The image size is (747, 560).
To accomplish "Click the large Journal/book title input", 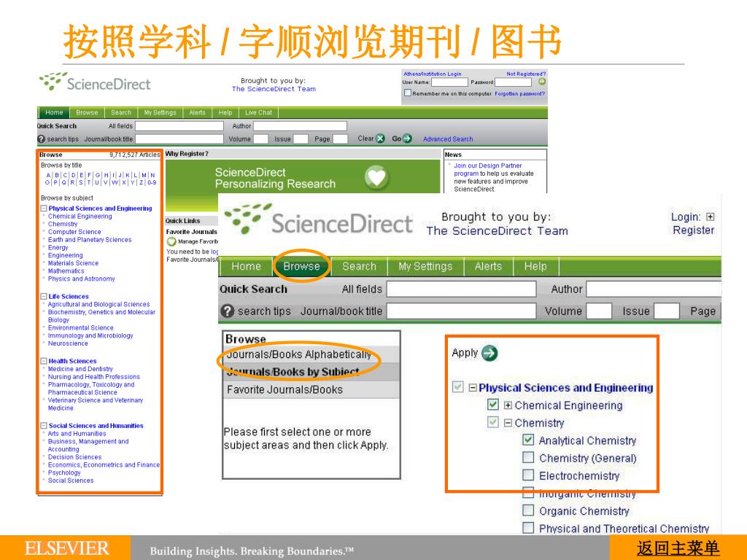I will [x=461, y=311].
